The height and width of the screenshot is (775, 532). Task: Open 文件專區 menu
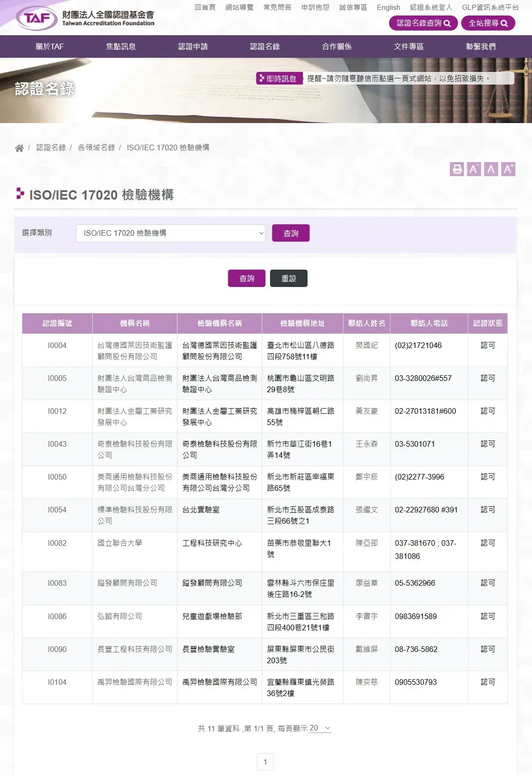tap(409, 46)
